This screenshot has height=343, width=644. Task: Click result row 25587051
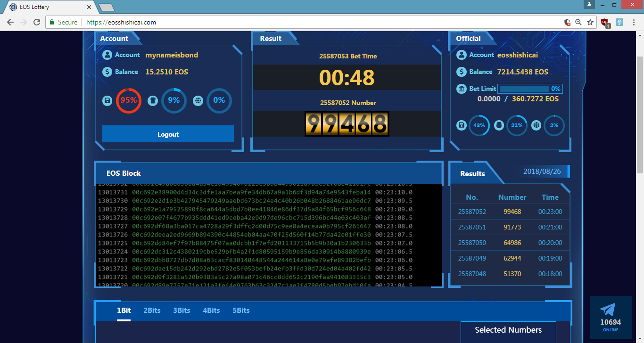click(510, 227)
